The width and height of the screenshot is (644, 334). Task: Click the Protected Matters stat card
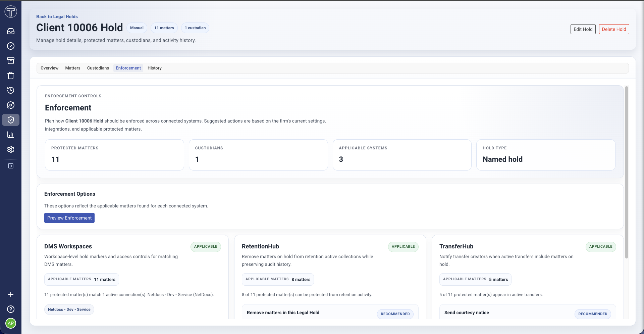coord(114,155)
